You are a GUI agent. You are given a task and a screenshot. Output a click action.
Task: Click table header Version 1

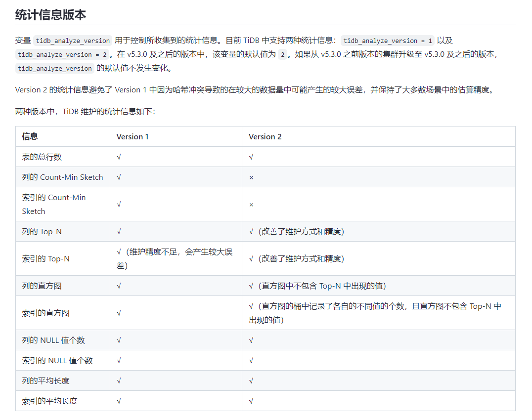coord(133,136)
